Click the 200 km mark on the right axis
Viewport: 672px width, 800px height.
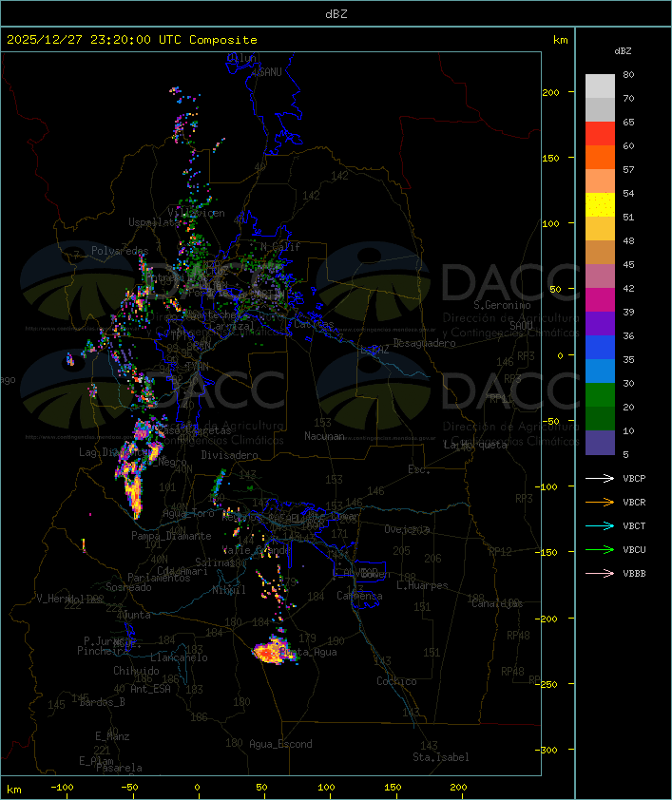coord(550,92)
